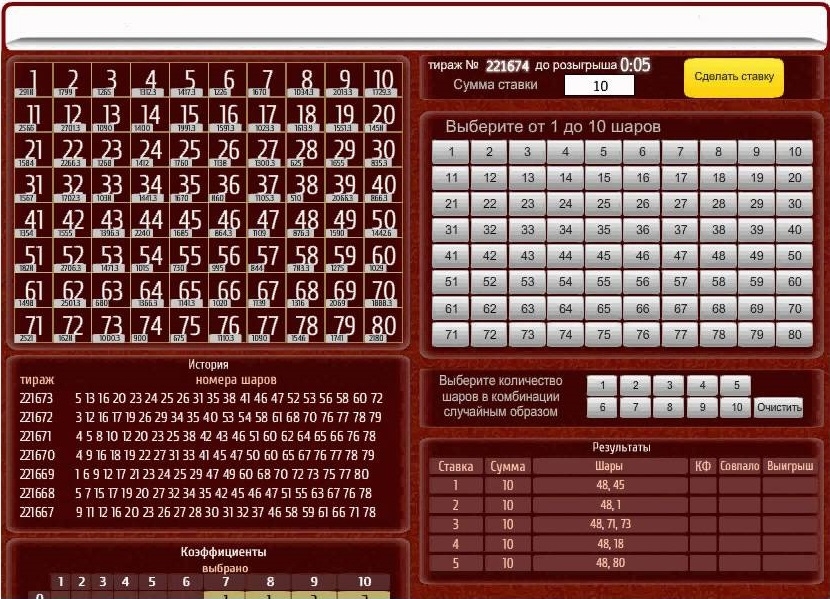The image size is (830, 599).
Task: Click the Сумма ставки input field
Action: pyautogui.click(x=600, y=86)
